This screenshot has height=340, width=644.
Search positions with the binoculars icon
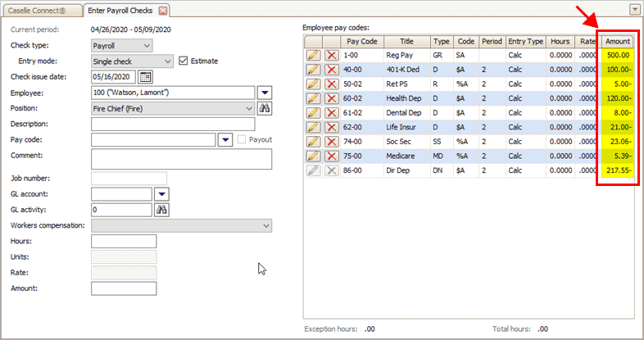tap(265, 108)
